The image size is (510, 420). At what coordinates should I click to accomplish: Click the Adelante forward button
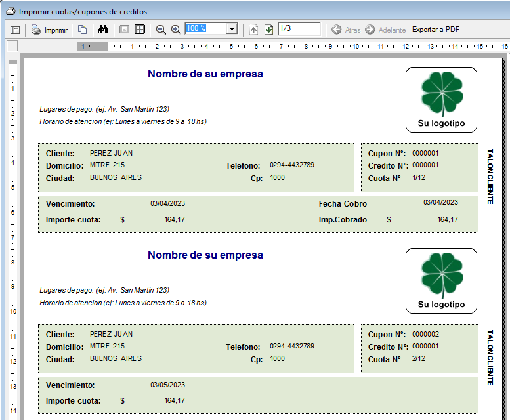tap(385, 30)
